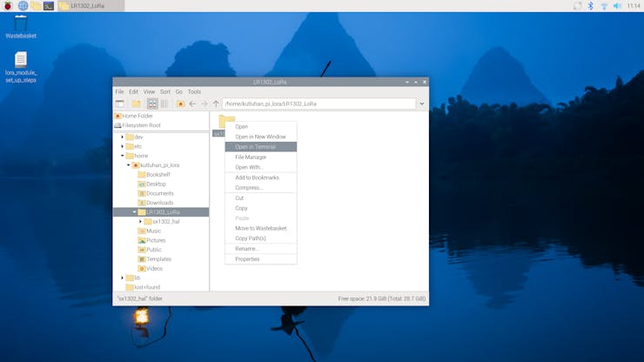
Task: Select the Public folder in the tree
Action: [150, 250]
